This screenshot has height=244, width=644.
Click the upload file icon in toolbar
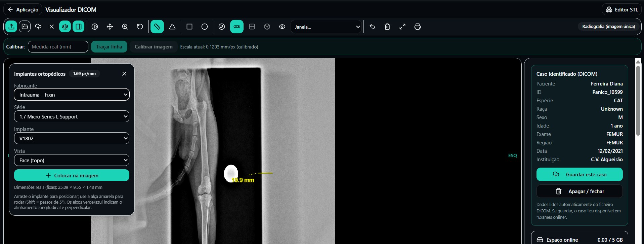pos(11,27)
